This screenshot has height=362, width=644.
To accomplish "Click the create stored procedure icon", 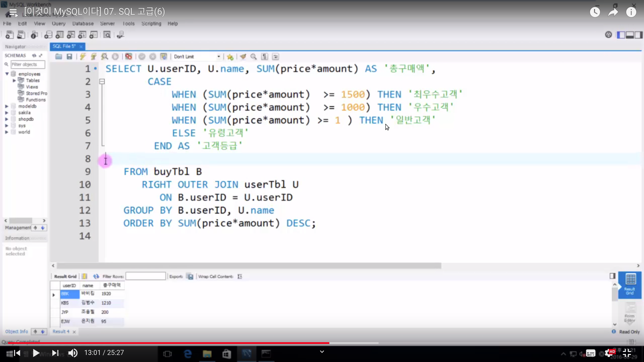I will pos(82,35).
